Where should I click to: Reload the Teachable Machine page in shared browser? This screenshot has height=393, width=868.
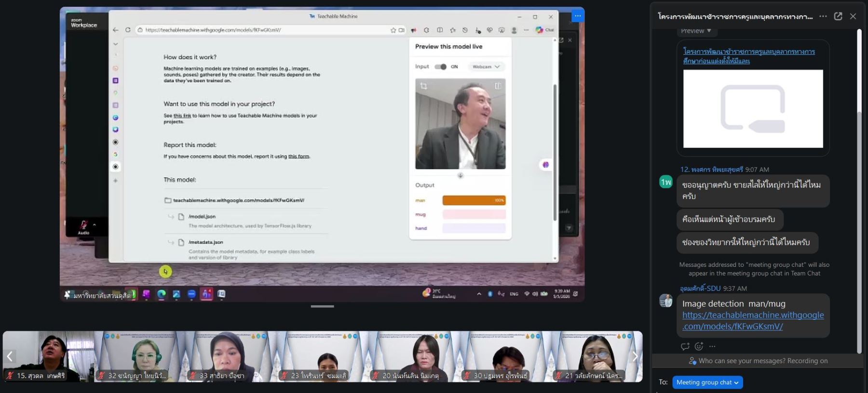[128, 30]
